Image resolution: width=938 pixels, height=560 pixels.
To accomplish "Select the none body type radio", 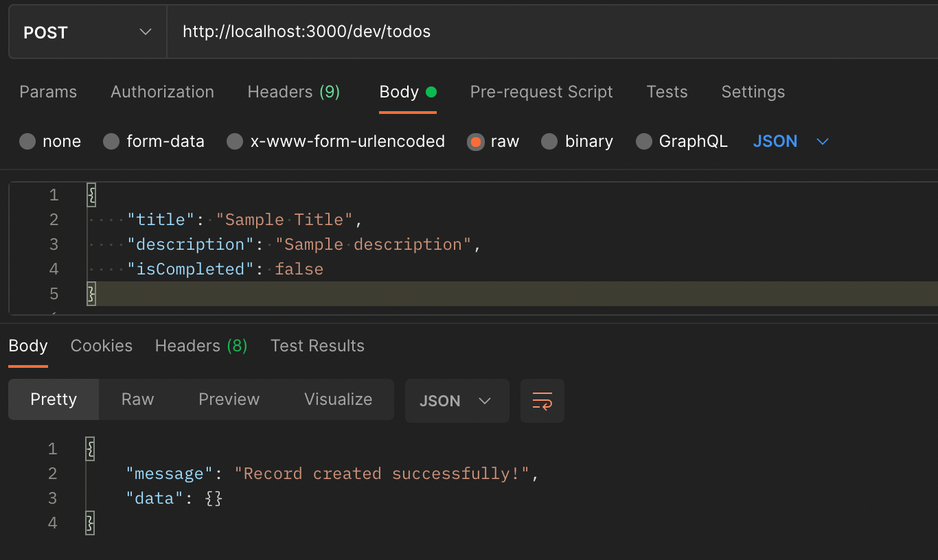I will 27,141.
